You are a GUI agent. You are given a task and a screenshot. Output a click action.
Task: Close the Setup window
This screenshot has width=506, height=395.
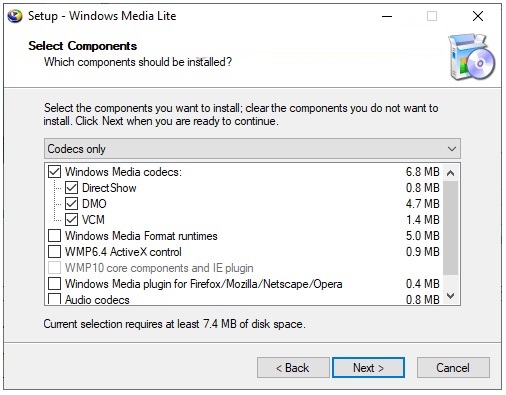click(x=478, y=16)
